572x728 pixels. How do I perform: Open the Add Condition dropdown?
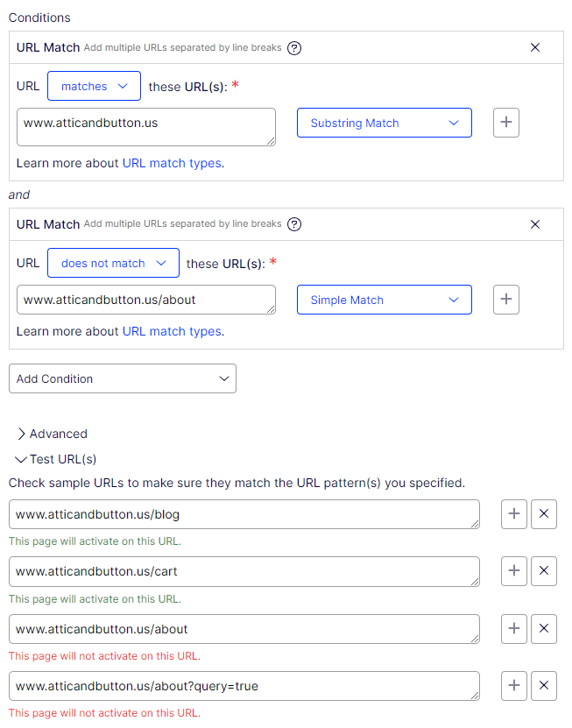(122, 378)
